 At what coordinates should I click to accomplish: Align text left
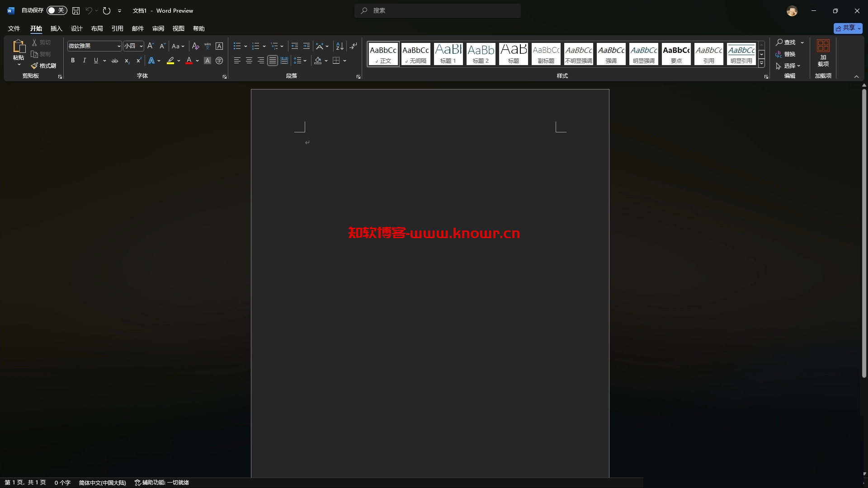pyautogui.click(x=237, y=61)
